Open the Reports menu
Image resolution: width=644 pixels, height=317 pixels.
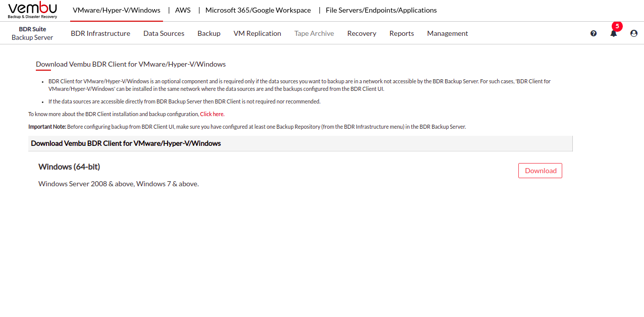(x=402, y=33)
